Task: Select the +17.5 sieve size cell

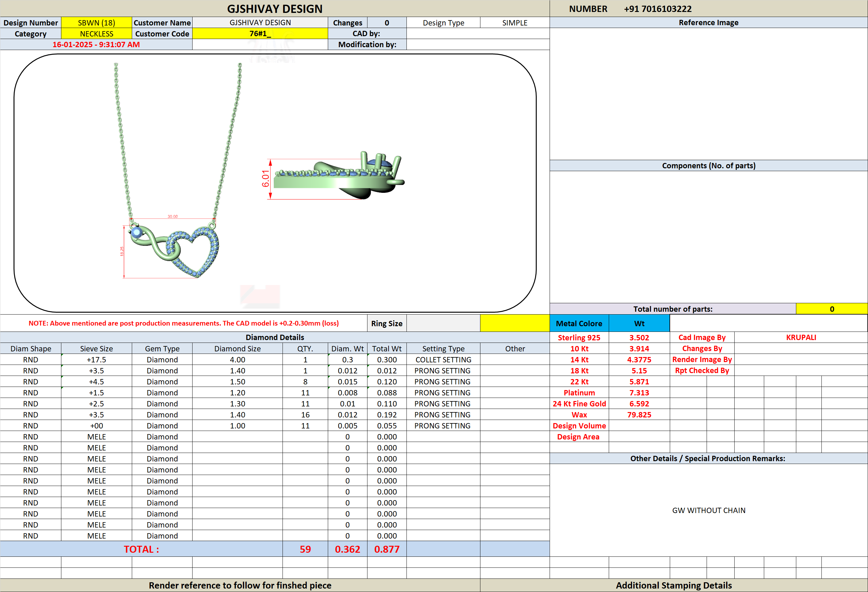Action: (96, 360)
